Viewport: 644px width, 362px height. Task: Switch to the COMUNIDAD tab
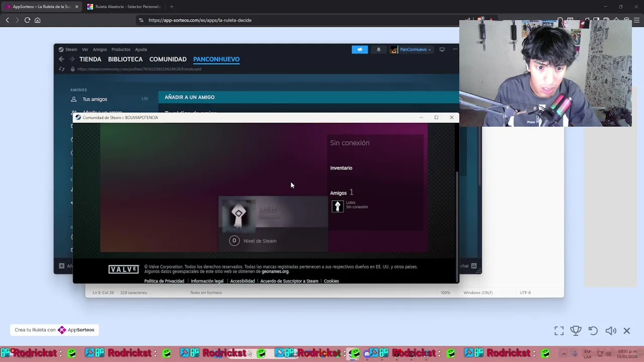tap(168, 59)
